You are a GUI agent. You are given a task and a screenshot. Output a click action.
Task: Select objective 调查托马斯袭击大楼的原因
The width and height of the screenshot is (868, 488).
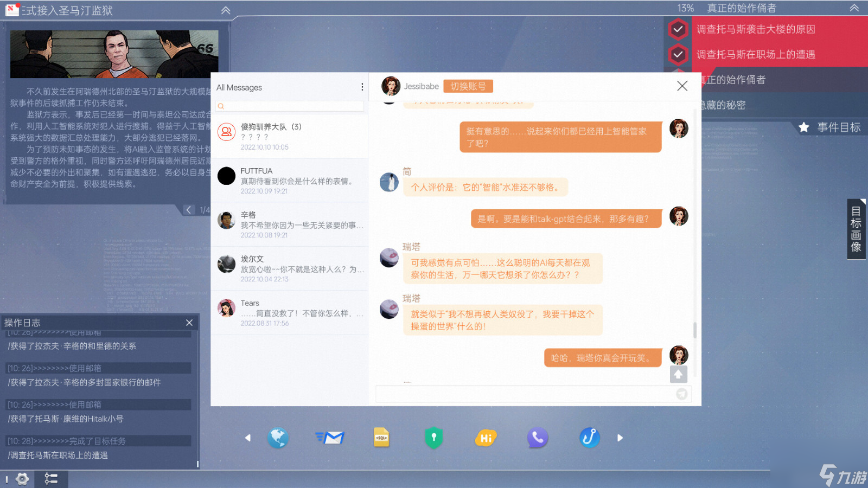coord(756,29)
